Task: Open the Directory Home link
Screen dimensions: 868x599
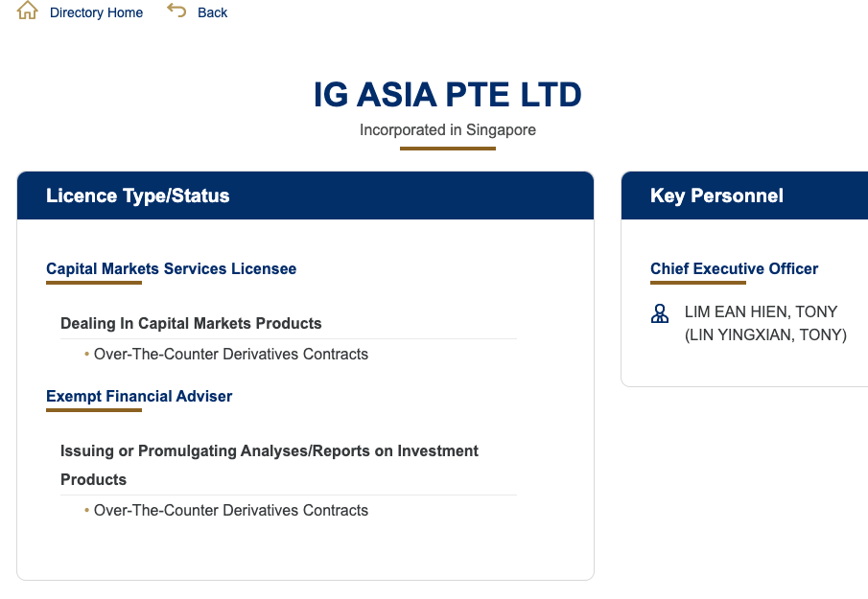Action: pos(96,12)
